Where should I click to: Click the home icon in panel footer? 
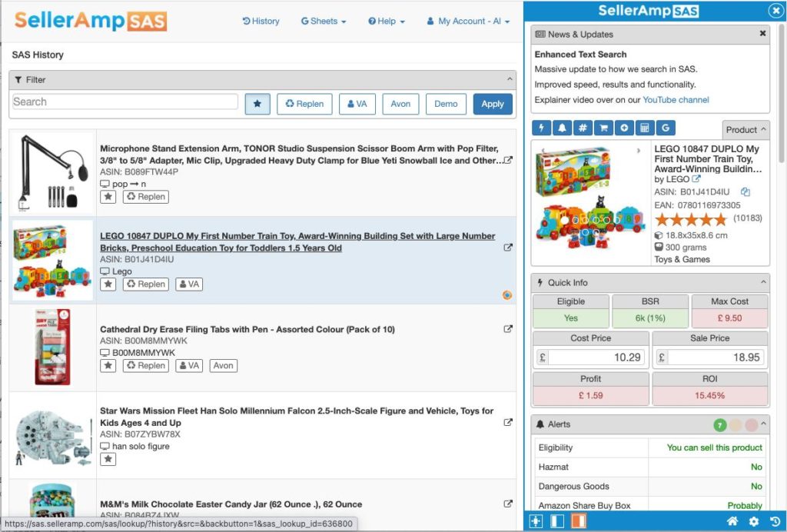(732, 521)
